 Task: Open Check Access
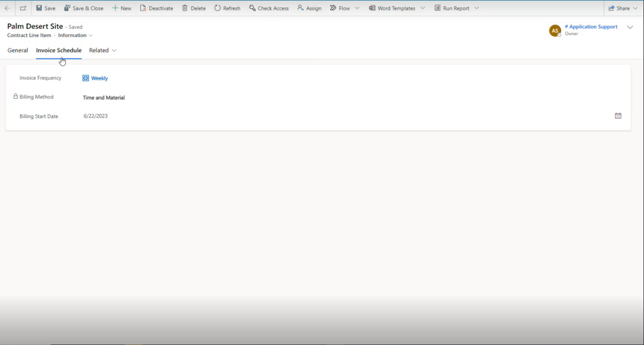tap(269, 8)
